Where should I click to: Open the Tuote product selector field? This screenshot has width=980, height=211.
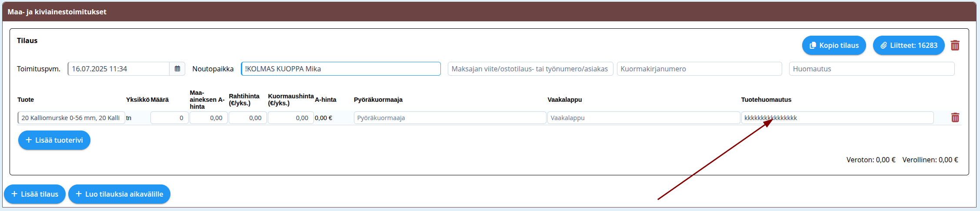[71, 118]
